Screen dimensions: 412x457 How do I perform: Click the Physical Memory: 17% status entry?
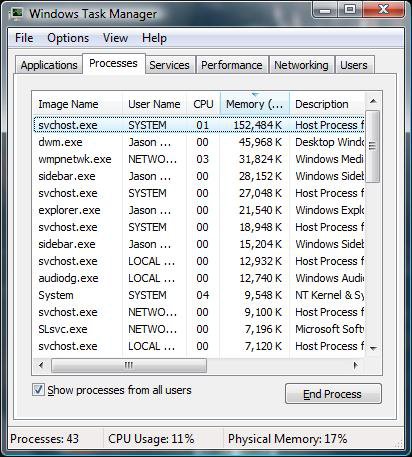click(287, 438)
